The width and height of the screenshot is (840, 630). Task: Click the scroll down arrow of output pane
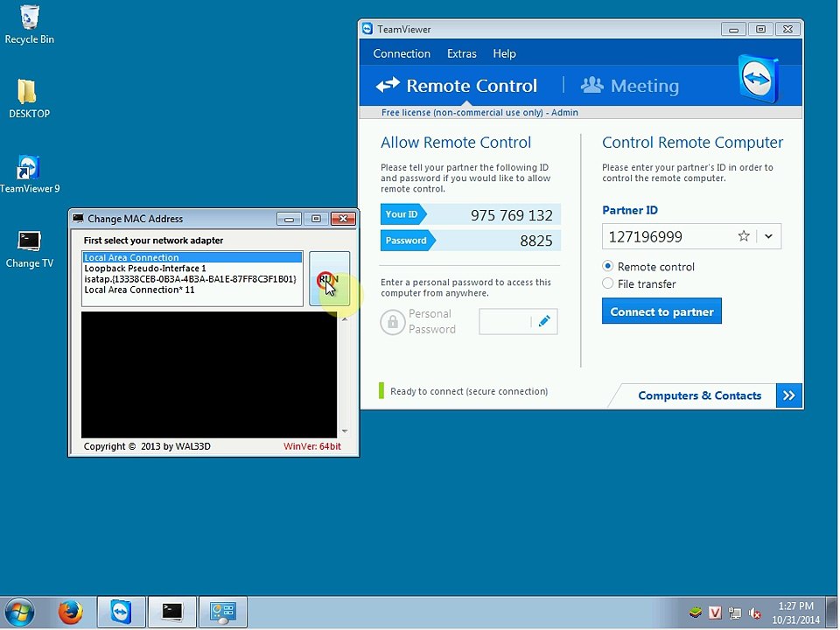click(x=345, y=431)
